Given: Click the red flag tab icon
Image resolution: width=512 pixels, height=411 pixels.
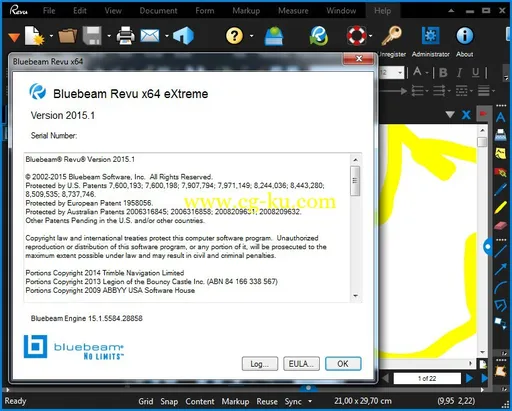Looking at the screenshot, I should (x=483, y=114).
